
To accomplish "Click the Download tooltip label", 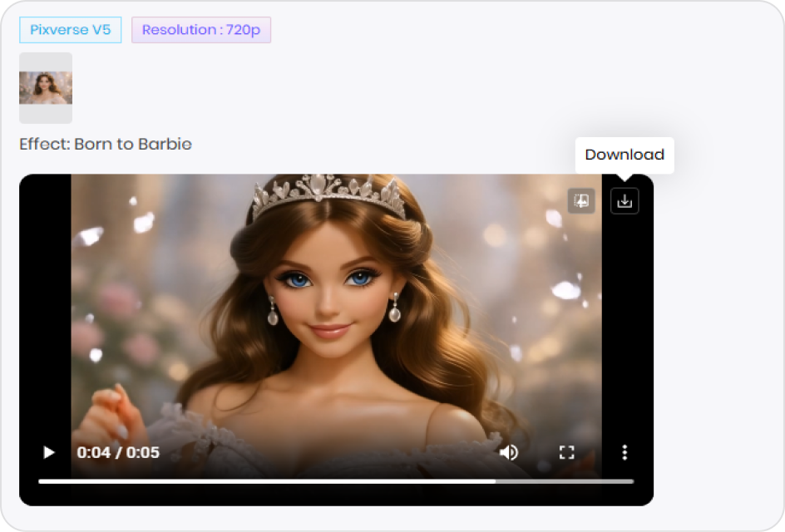I will tap(625, 155).
